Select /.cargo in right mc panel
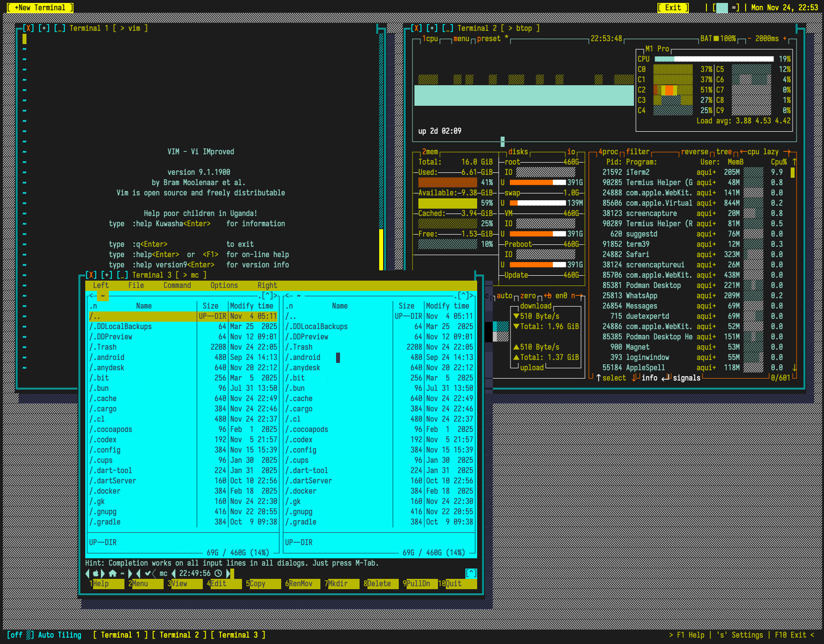 379,409
